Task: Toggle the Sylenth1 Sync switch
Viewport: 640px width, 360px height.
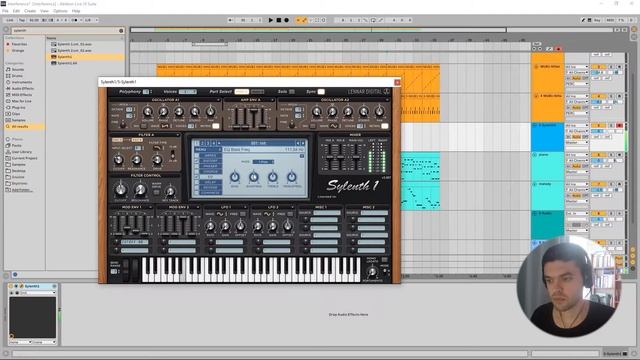Action: [x=321, y=92]
